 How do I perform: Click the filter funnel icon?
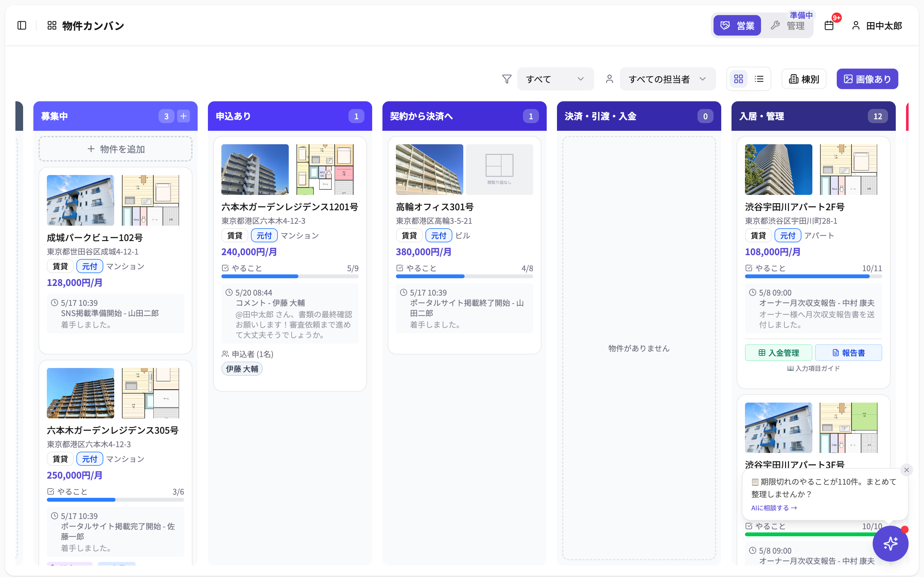507,79
